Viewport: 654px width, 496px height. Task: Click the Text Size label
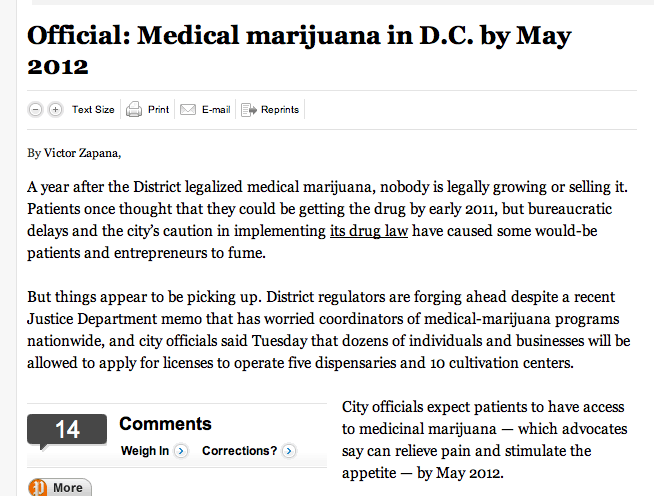pyautogui.click(x=93, y=110)
